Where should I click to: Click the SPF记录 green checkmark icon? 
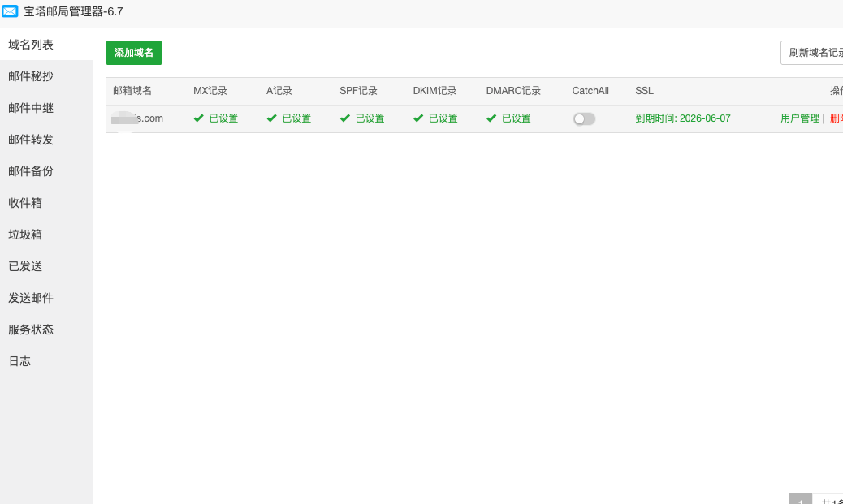pyautogui.click(x=345, y=118)
